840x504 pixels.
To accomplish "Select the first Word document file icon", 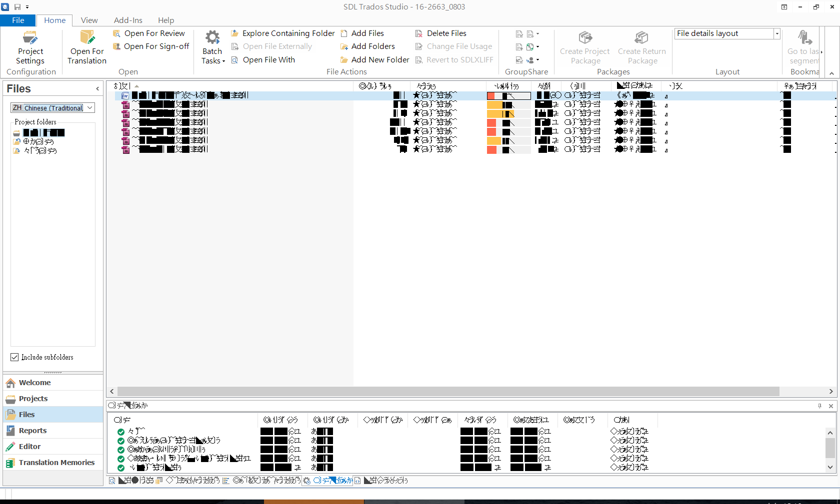I will click(x=125, y=95).
